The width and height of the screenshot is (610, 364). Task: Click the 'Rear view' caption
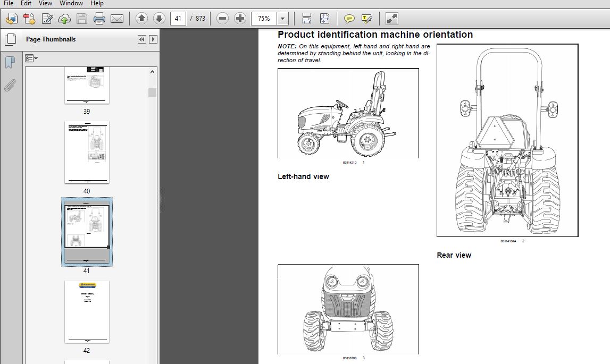click(454, 255)
